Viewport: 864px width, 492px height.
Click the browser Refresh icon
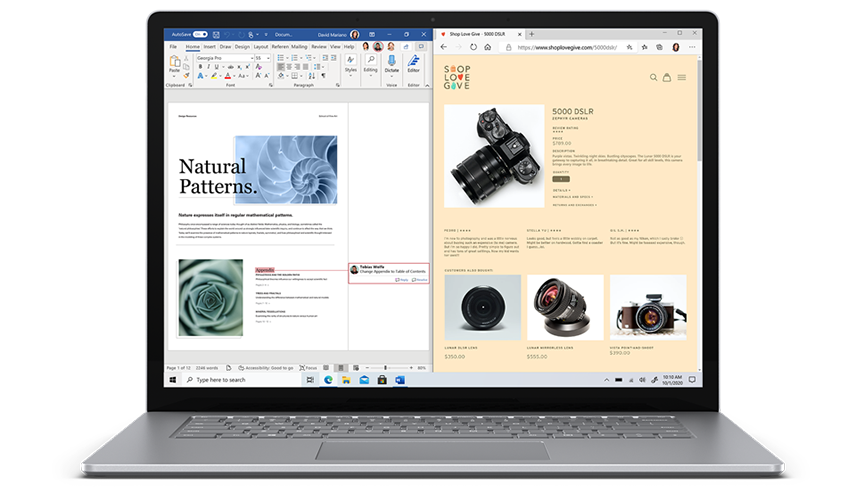click(x=473, y=47)
